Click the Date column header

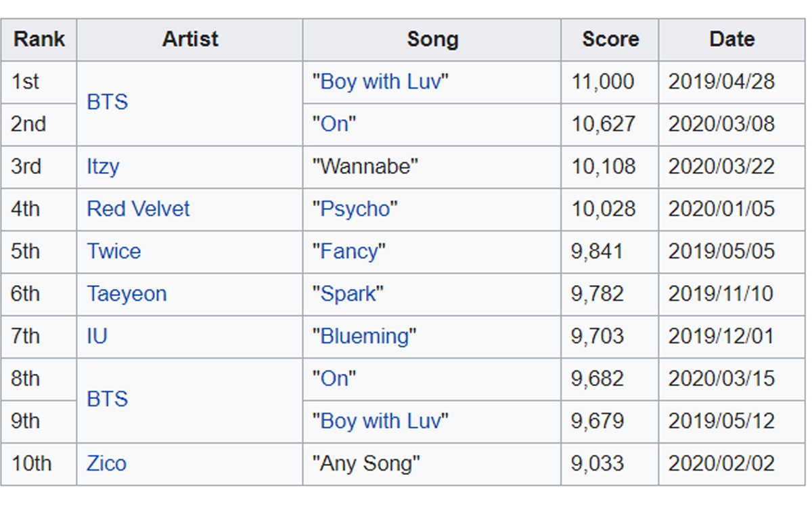tap(732, 39)
